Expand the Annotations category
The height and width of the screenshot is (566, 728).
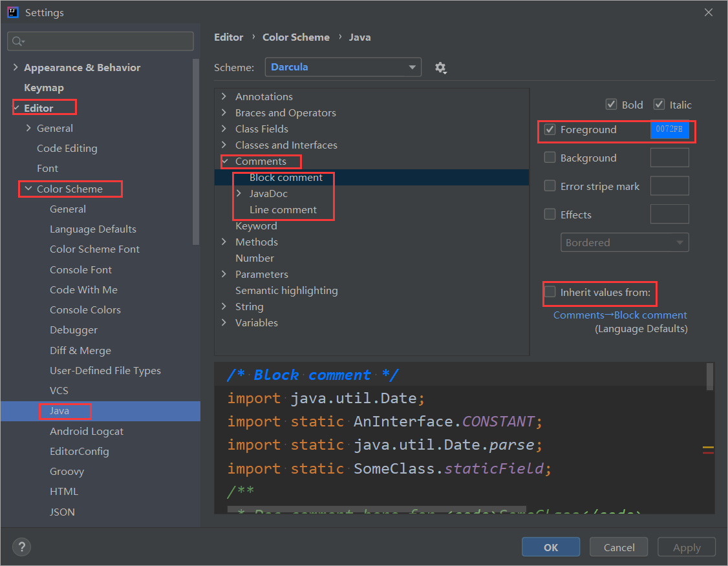tap(224, 96)
